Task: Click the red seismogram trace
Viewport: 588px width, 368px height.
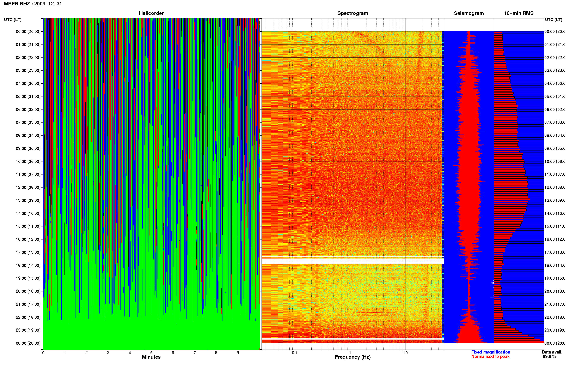Action: pyautogui.click(x=469, y=187)
